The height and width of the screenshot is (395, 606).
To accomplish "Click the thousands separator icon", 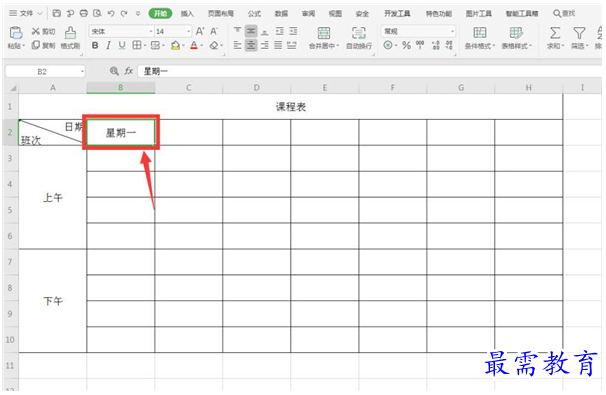I will [x=420, y=46].
